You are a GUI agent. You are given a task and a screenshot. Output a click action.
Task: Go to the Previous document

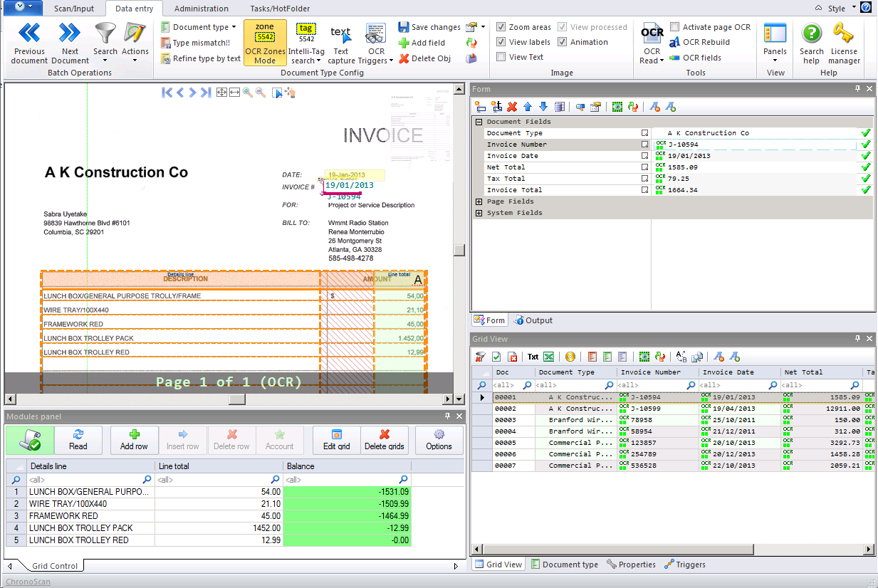point(29,33)
